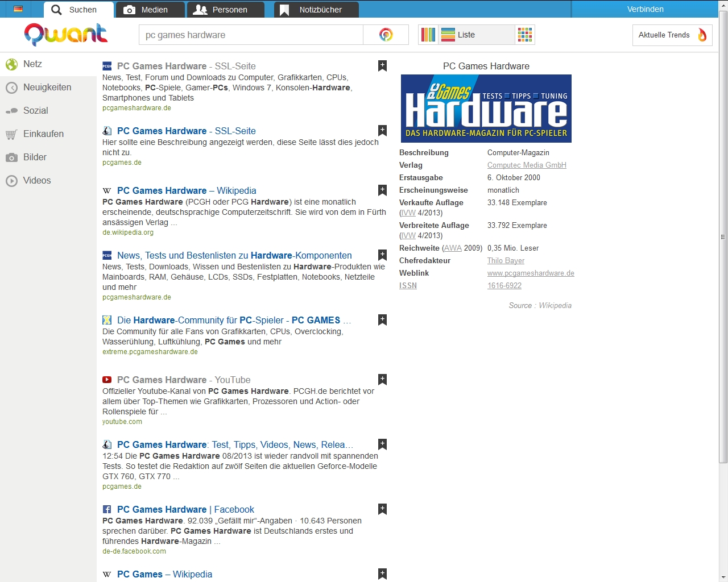Click IVW link under Verkaufte Auflage
Viewport: 728px width, 582px height.
coord(408,213)
